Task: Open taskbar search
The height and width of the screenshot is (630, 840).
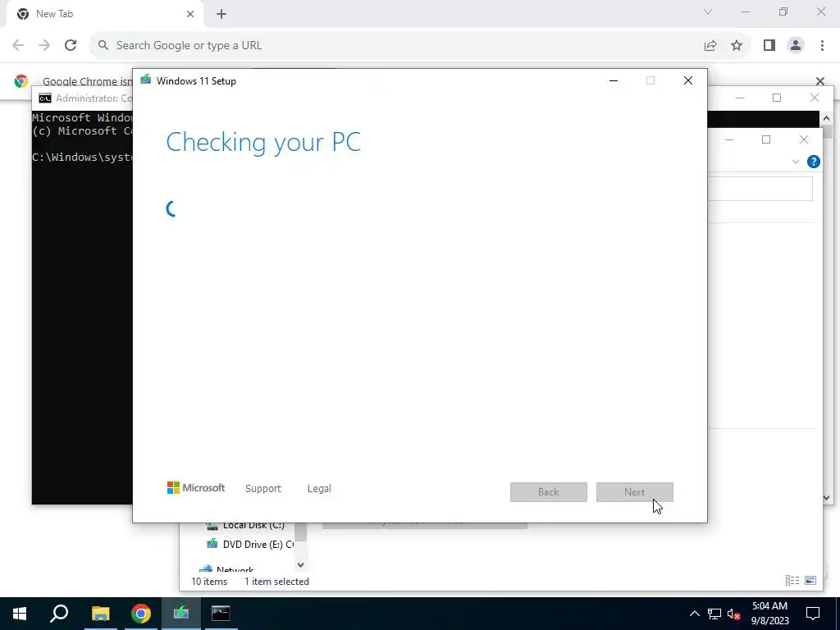Action: click(59, 614)
